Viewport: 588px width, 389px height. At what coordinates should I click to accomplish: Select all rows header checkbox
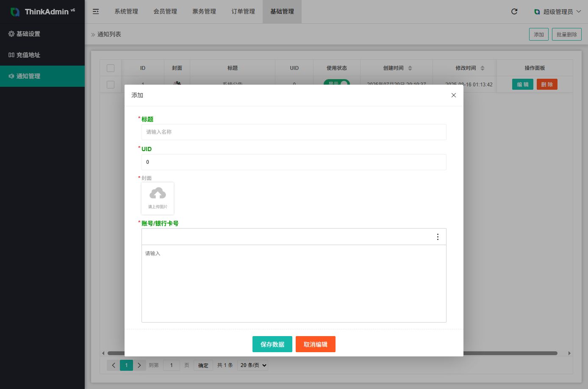(111, 68)
